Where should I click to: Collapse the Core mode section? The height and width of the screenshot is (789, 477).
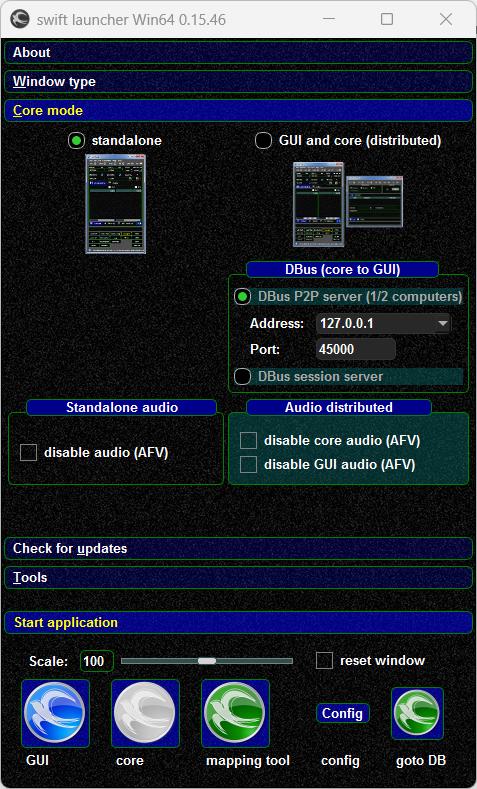tap(238, 111)
